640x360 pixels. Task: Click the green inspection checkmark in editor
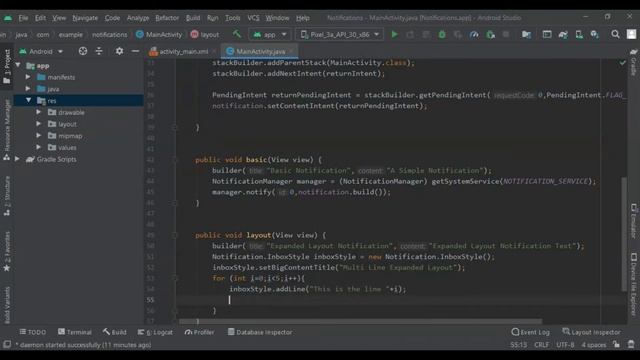[622, 63]
